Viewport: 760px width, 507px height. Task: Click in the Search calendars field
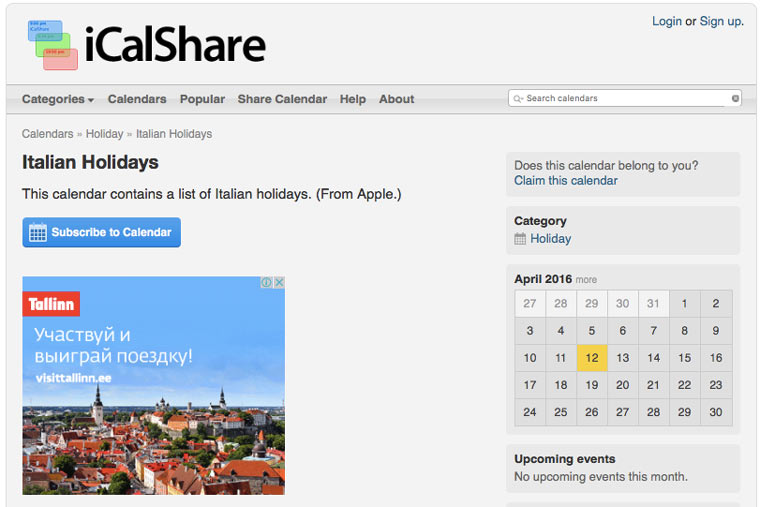[x=625, y=99]
